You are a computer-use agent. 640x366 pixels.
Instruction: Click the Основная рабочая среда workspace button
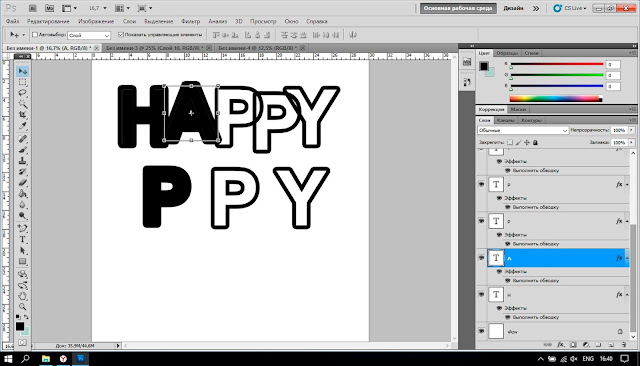[458, 8]
